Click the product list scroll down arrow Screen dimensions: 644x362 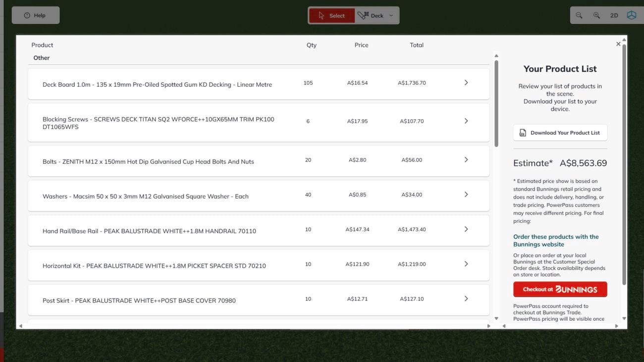(x=496, y=318)
